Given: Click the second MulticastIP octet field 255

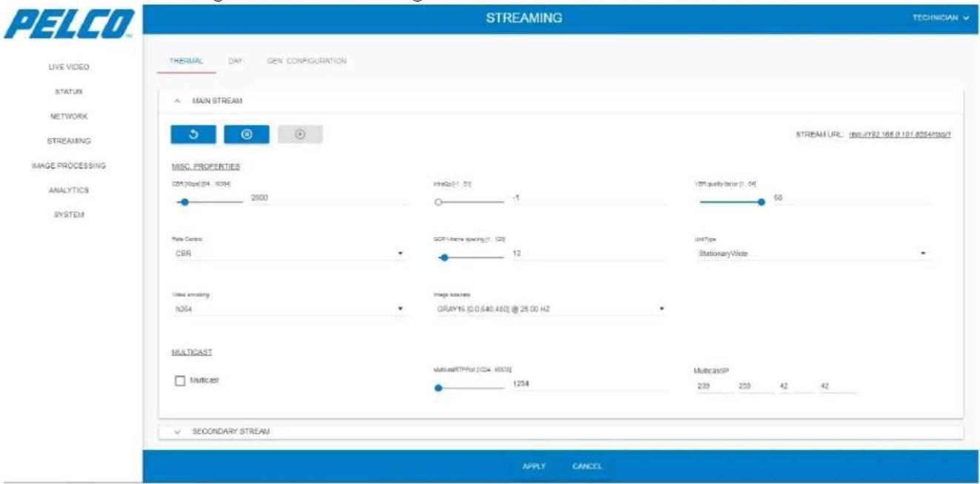Looking at the screenshot, I should [x=755, y=386].
